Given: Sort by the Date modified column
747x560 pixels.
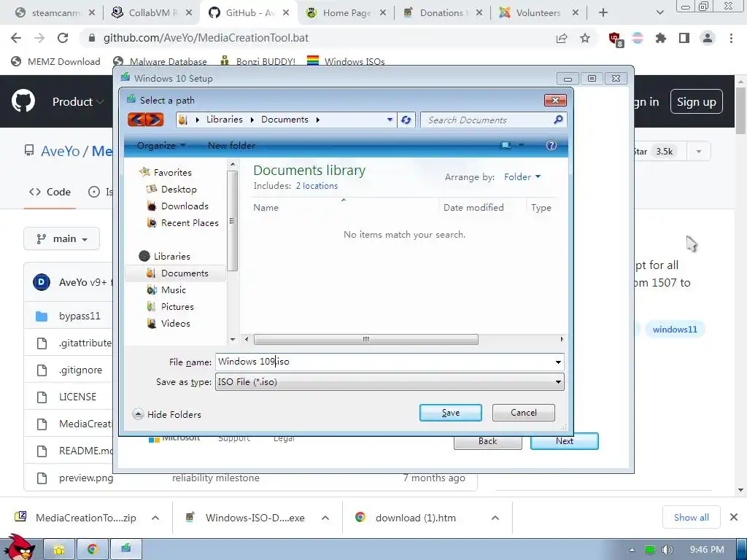Looking at the screenshot, I should [473, 208].
